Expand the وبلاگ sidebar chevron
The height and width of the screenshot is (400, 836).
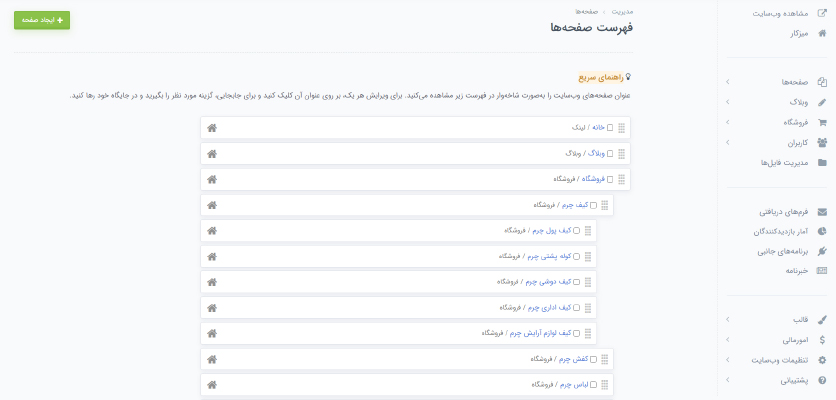point(728,102)
